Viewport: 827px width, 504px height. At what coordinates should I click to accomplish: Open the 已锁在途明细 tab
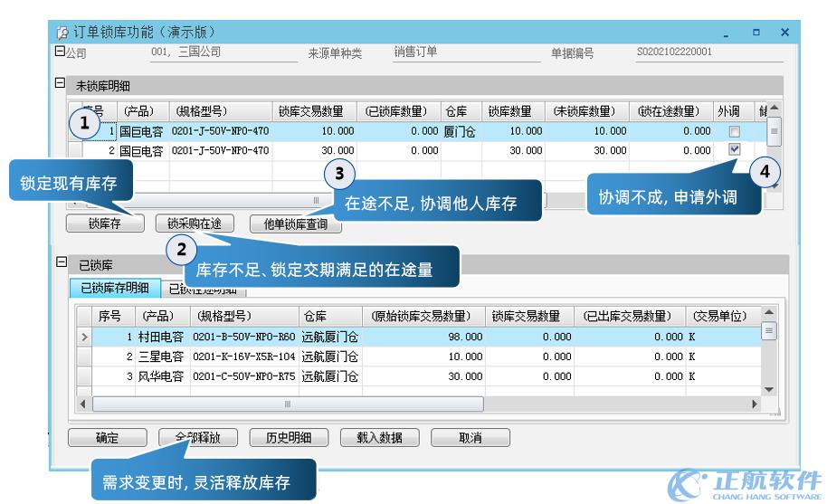[203, 290]
